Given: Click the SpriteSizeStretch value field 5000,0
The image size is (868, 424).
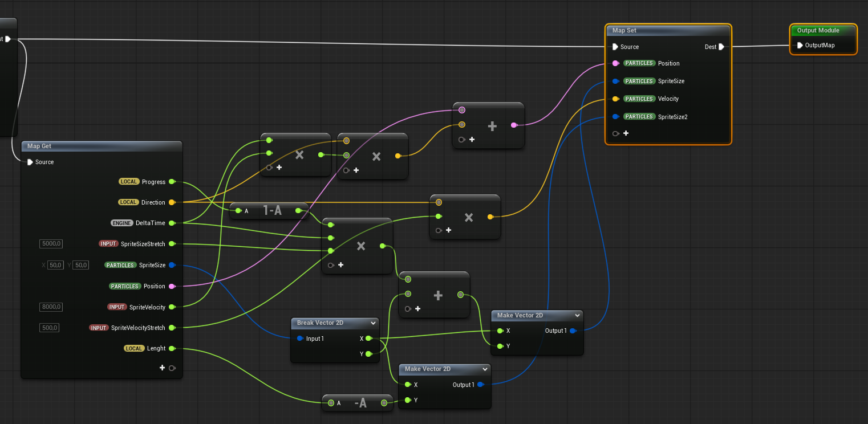Looking at the screenshot, I should click(x=51, y=244).
